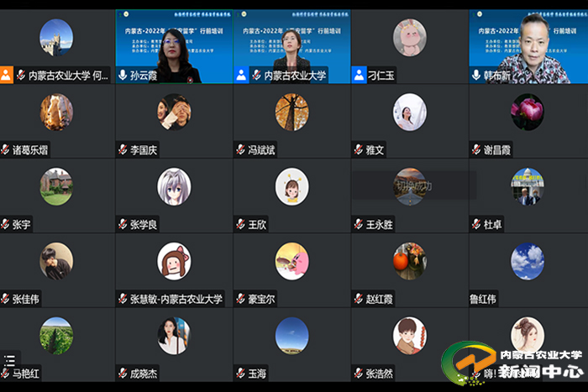The width and height of the screenshot is (588, 392).
Task: Click muted mic icon beside 张慧敏-内蒙古农业大学
Action: [123, 299]
